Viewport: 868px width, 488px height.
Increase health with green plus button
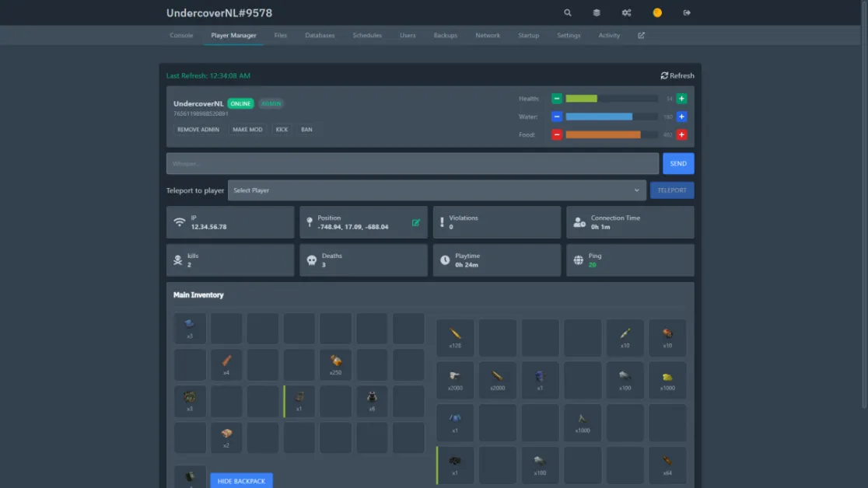coord(681,99)
